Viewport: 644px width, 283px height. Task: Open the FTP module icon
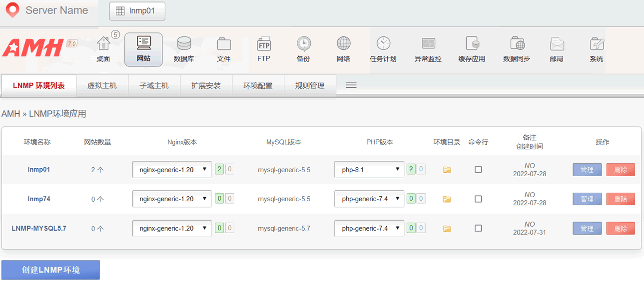point(264,49)
